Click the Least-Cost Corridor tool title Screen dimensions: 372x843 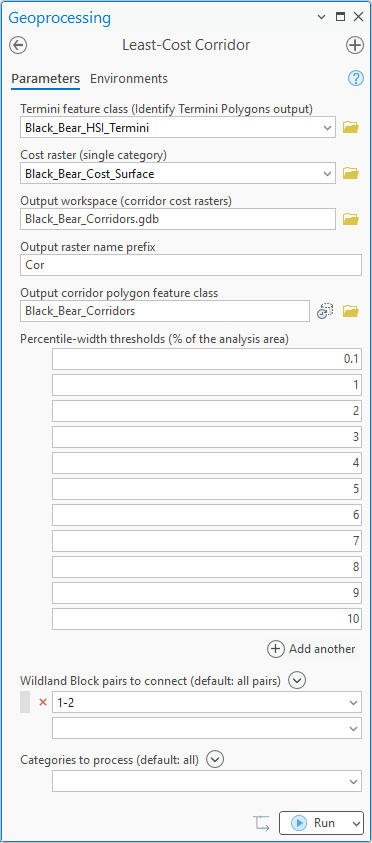point(186,45)
